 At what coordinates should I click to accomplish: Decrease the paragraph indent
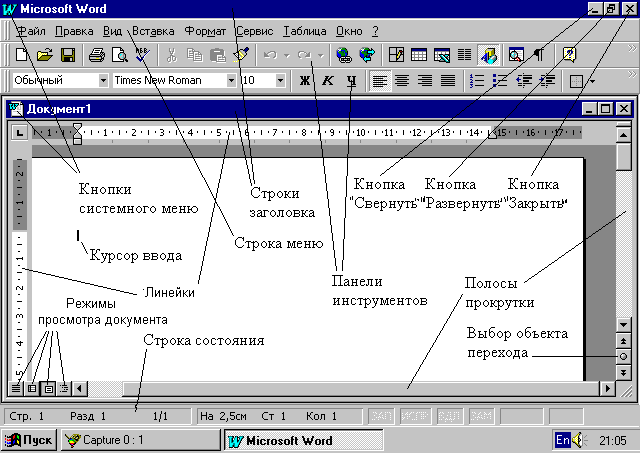pyautogui.click(x=523, y=80)
